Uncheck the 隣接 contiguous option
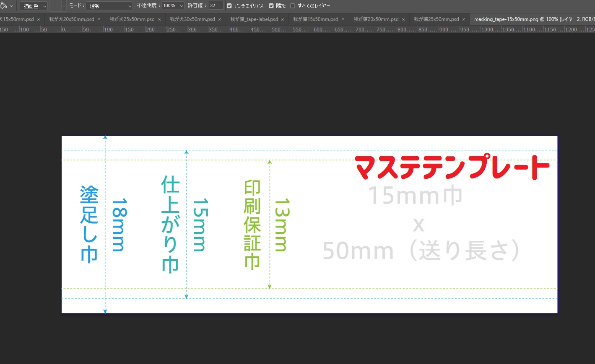This screenshot has width=595, height=364. point(271,6)
